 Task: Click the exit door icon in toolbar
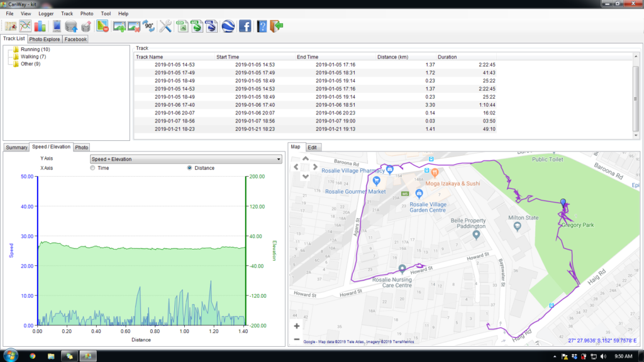(276, 26)
